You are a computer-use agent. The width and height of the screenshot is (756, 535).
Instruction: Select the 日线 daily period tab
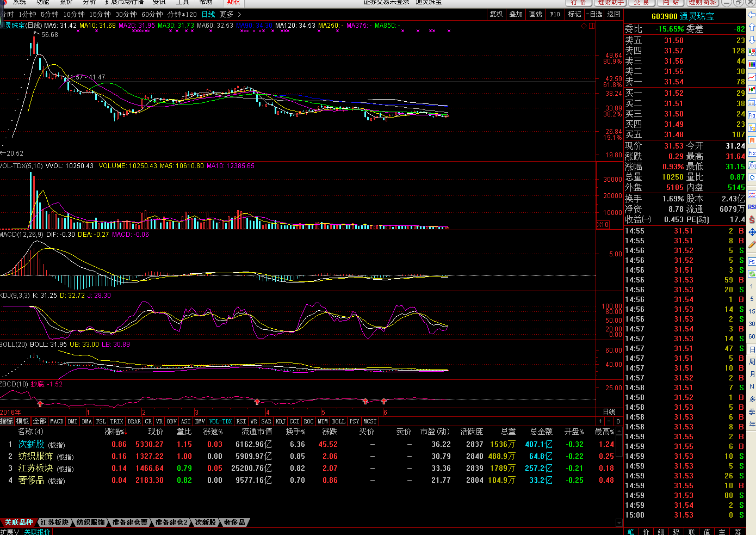click(x=208, y=14)
